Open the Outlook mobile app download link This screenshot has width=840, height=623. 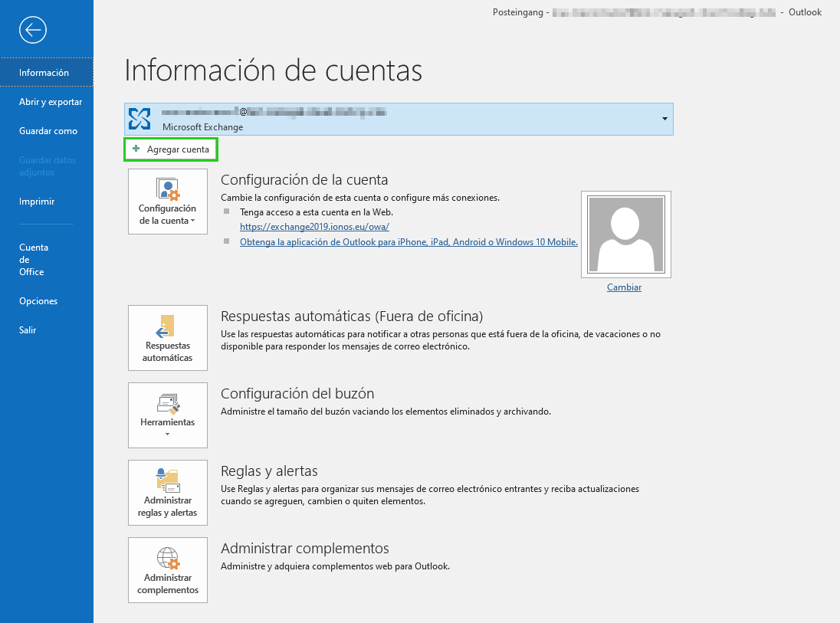(x=409, y=242)
